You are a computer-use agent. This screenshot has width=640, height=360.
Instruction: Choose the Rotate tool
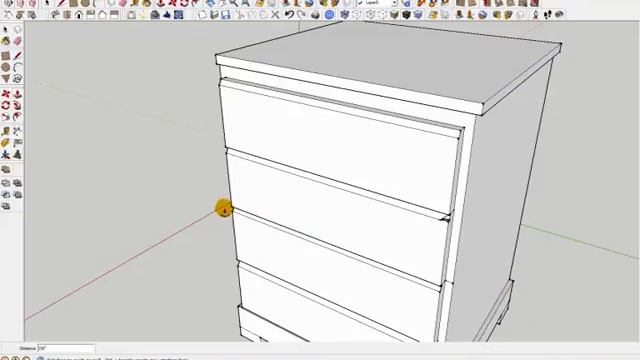[5, 105]
